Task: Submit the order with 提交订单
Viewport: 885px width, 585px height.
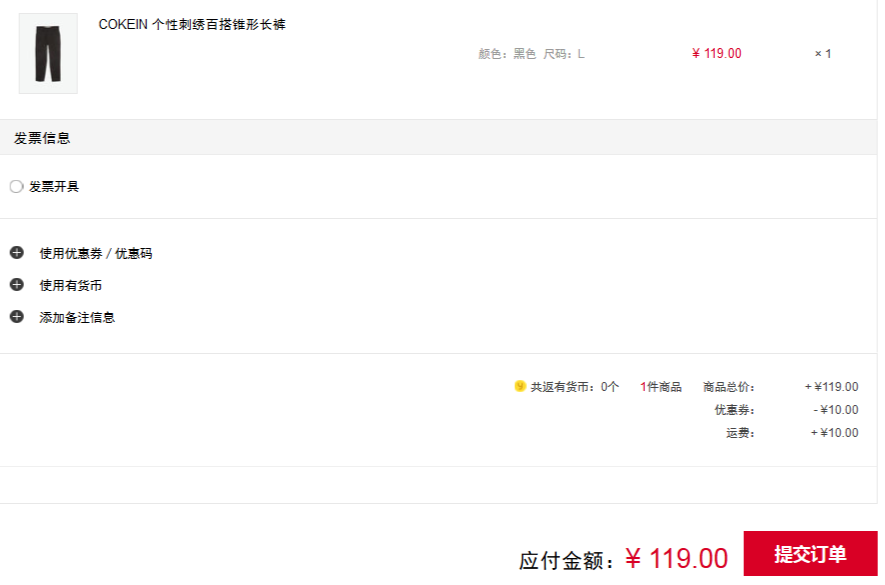Action: click(810, 554)
